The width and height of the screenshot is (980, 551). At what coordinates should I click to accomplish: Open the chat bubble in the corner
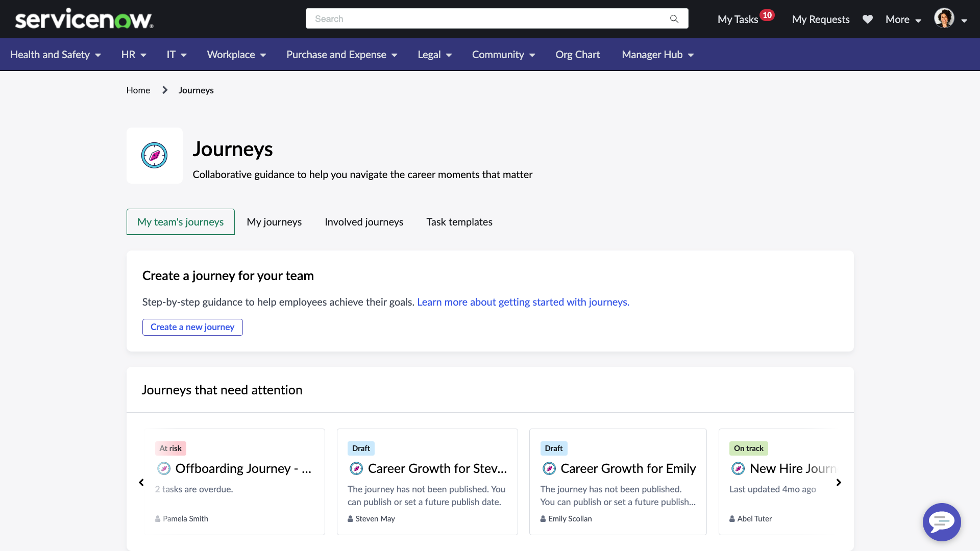941,522
